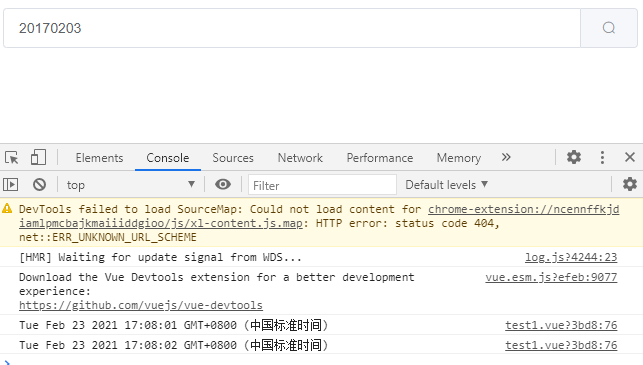
Task: Toggle the device toolbar icon
Action: coord(38,157)
